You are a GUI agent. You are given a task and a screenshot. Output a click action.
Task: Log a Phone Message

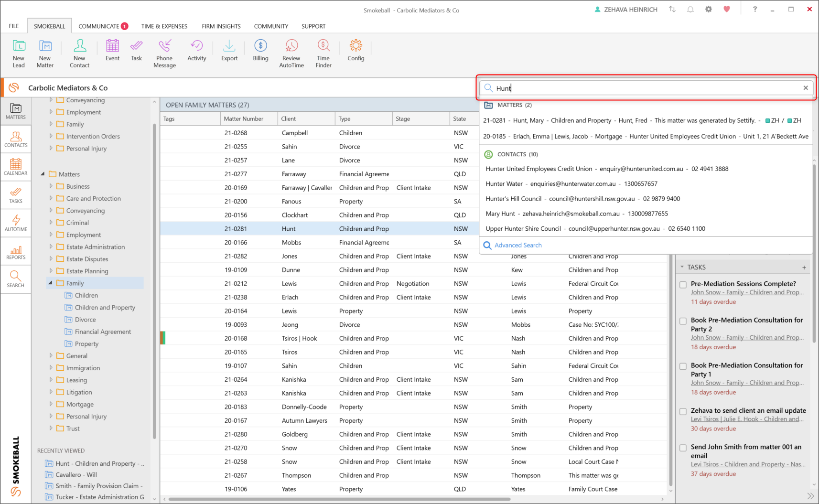[x=164, y=53]
